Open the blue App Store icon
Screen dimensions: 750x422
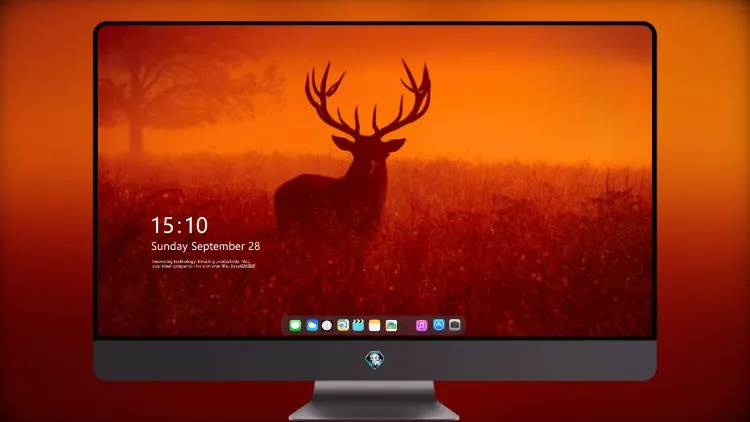point(439,325)
